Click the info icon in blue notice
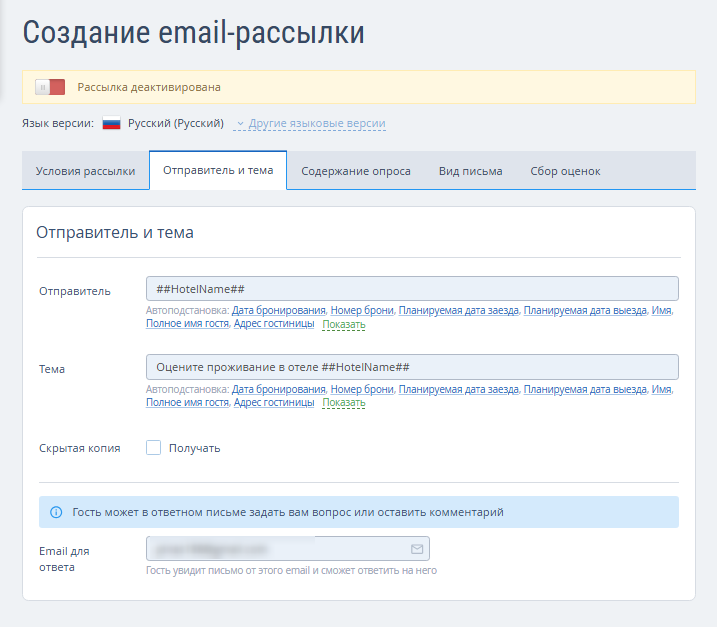The height and width of the screenshot is (627, 717). coord(56,512)
